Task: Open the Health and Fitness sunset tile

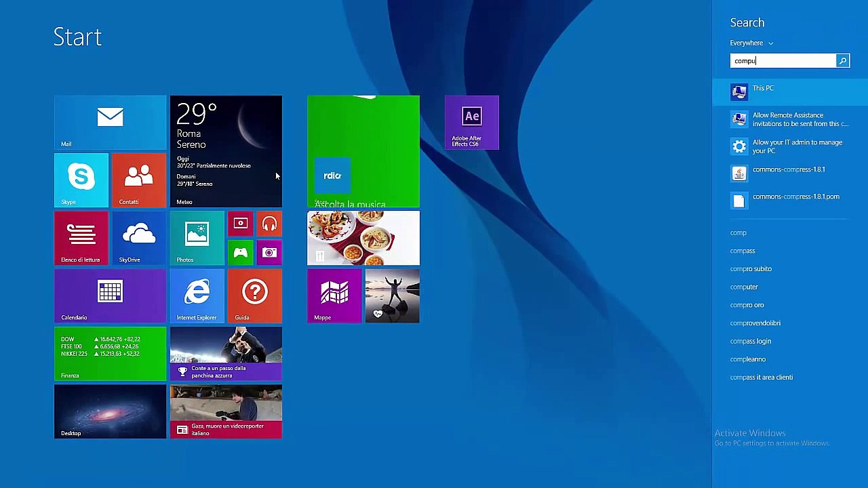Action: tap(392, 296)
